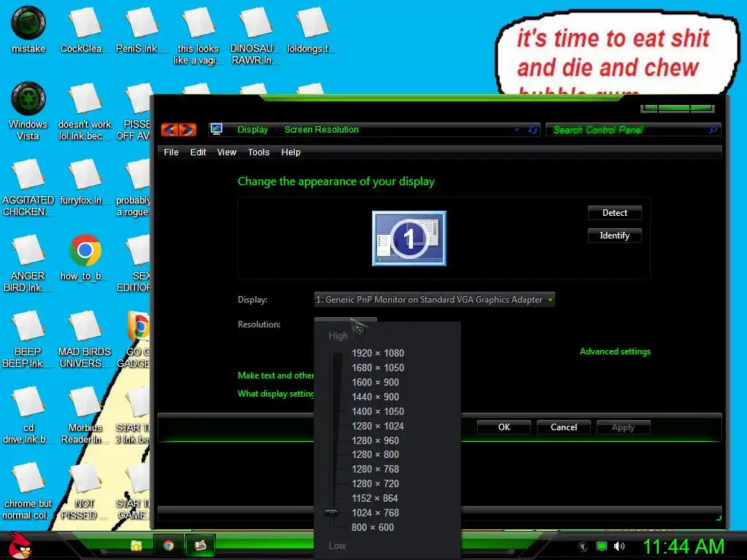Open the Display dropdown for Generic PnP Monitor
Screen dimensions: 747x560
[x=435, y=300]
